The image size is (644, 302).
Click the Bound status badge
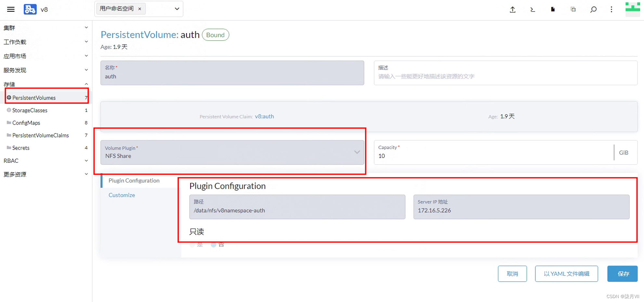pyautogui.click(x=215, y=35)
